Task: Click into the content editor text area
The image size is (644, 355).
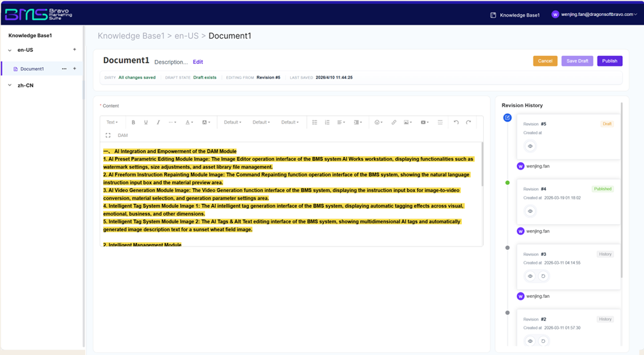Action: [x=291, y=194]
